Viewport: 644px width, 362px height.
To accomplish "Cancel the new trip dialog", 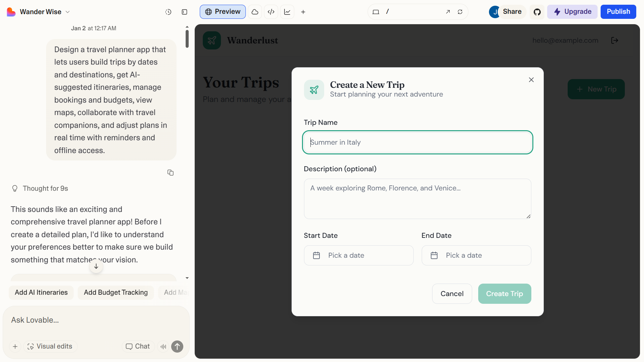I will pos(452,294).
